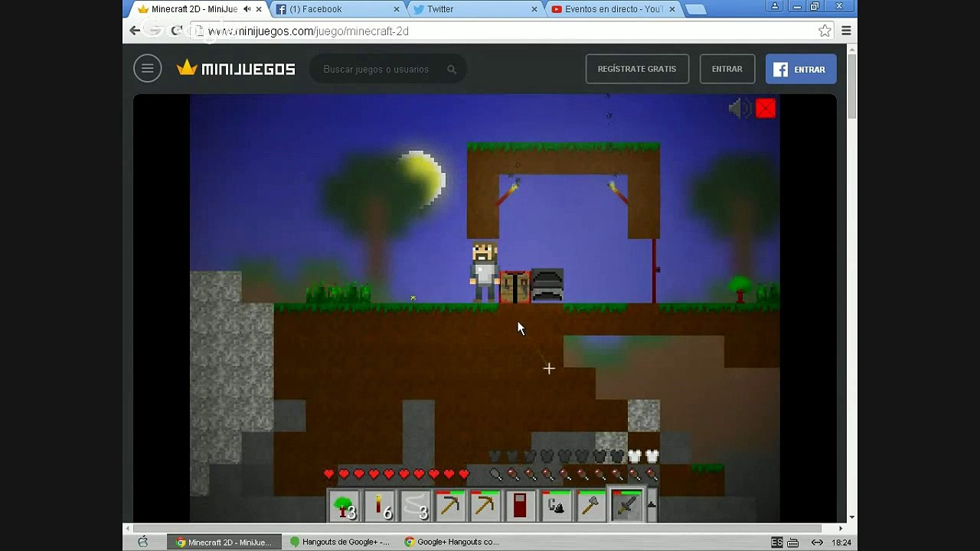The image size is (980, 551).
Task: Select the torch slot with count 6
Action: [x=380, y=506]
